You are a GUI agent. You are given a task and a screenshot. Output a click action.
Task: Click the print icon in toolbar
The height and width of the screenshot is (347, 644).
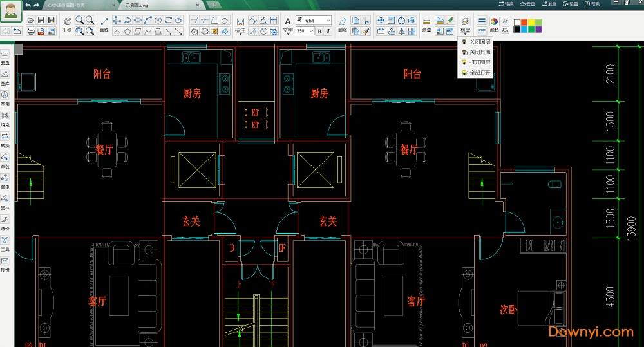click(x=30, y=31)
